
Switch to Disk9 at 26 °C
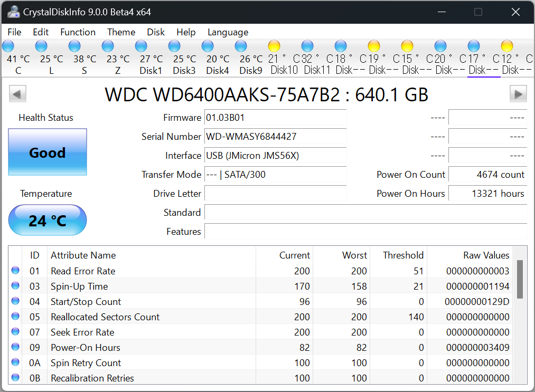[x=241, y=46]
